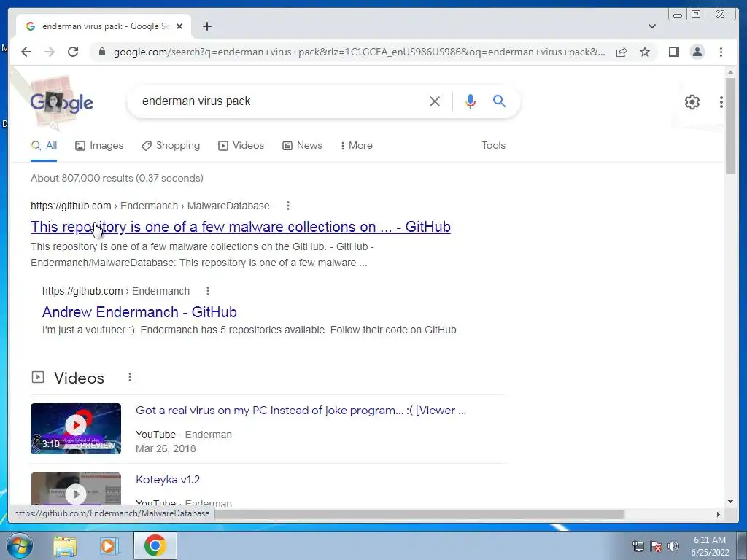Open Google apps dots menu
747x560 pixels.
[x=721, y=101]
